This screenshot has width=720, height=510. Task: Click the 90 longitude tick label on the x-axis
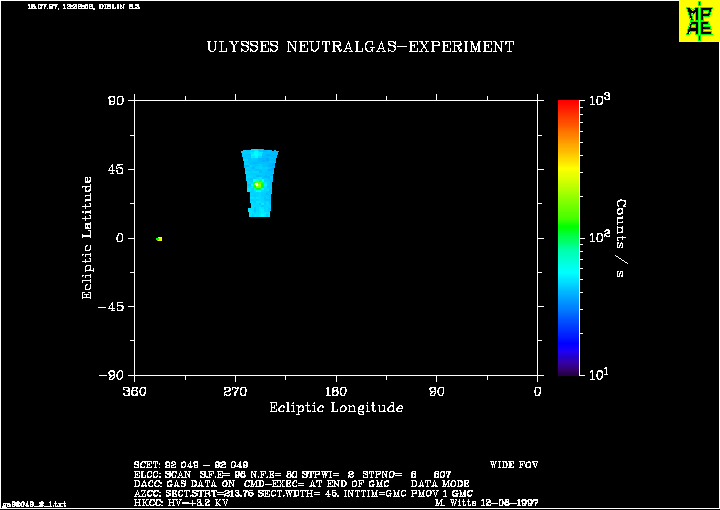[437, 392]
